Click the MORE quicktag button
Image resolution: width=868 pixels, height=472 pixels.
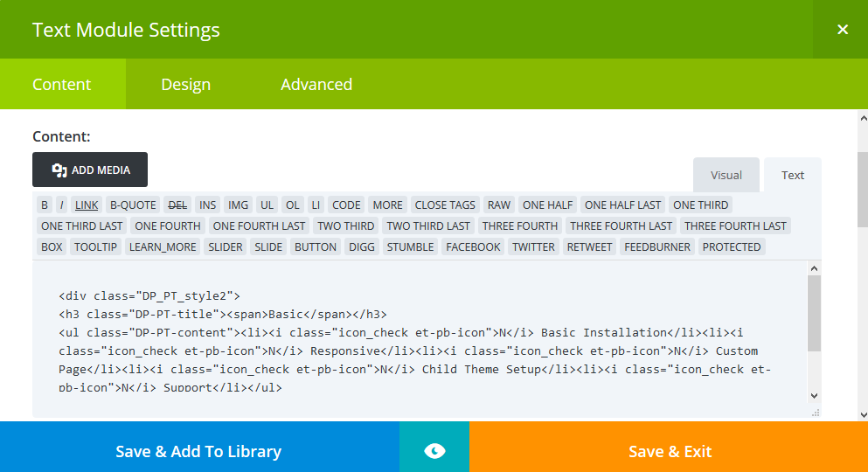click(387, 205)
